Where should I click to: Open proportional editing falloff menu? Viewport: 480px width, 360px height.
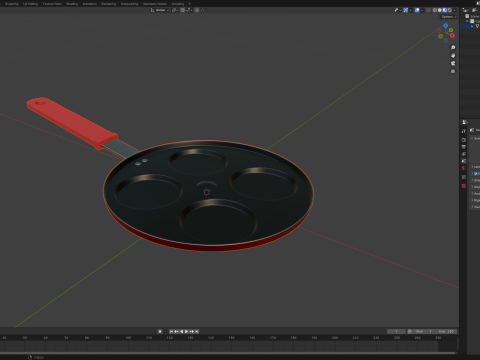tap(202, 10)
